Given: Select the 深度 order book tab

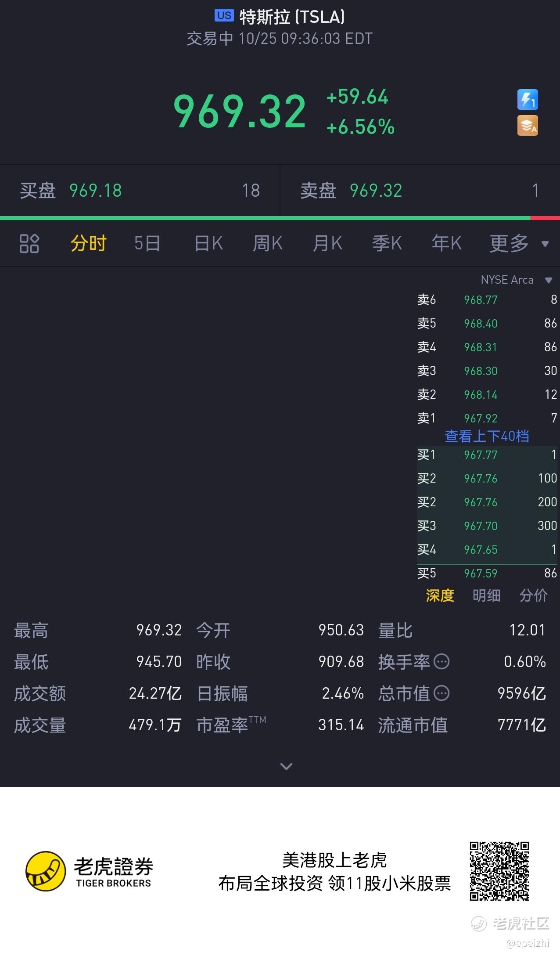Looking at the screenshot, I should coord(440,595).
